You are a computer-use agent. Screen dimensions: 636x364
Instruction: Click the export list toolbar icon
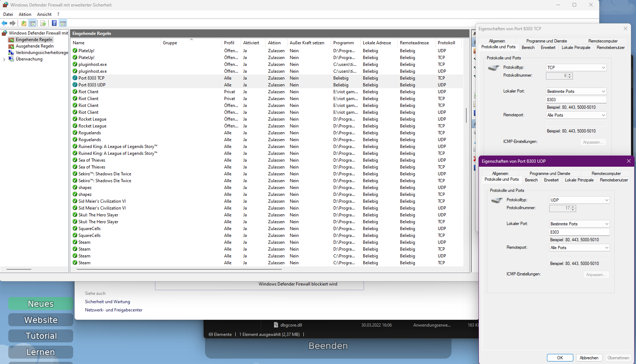pos(43,23)
